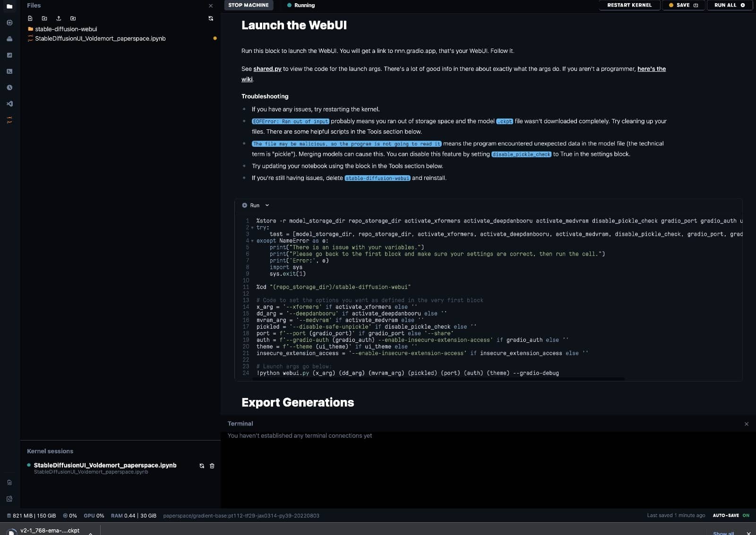Viewport: 756px width, 535px height.
Task: Refresh the Files list
Action: point(211,18)
